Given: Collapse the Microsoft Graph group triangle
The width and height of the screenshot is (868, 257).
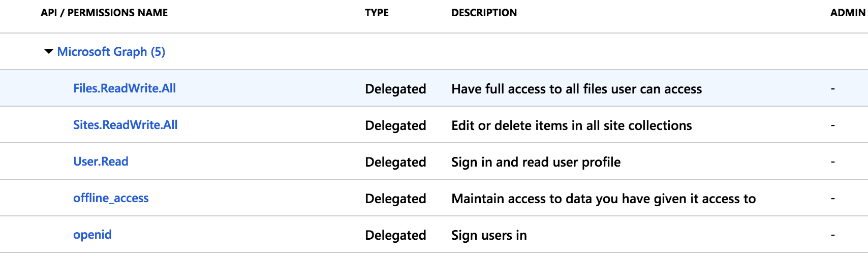Looking at the screenshot, I should pos(49,51).
